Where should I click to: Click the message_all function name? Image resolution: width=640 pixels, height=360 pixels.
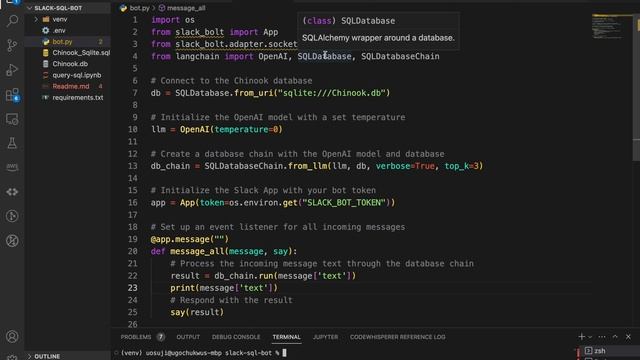coord(197,251)
